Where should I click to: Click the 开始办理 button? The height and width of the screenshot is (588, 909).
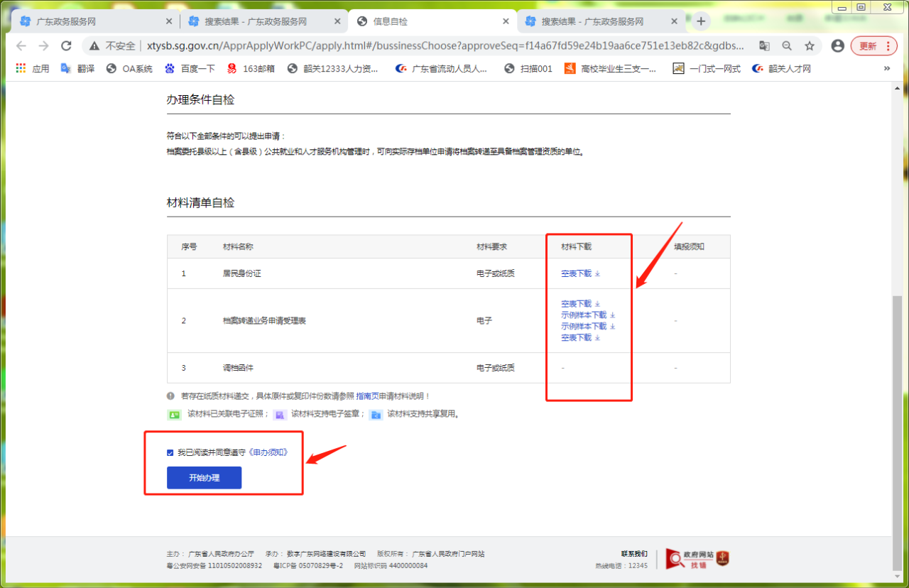(204, 478)
